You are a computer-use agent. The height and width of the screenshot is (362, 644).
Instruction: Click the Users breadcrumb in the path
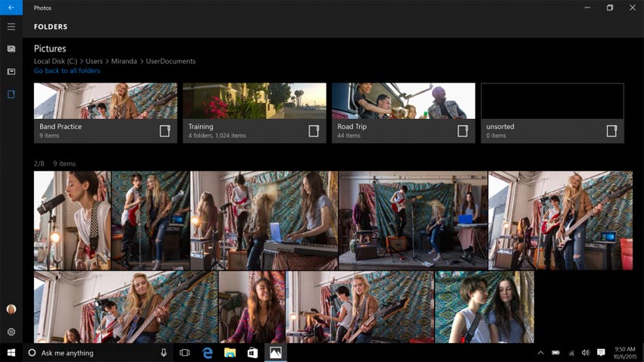tap(93, 61)
